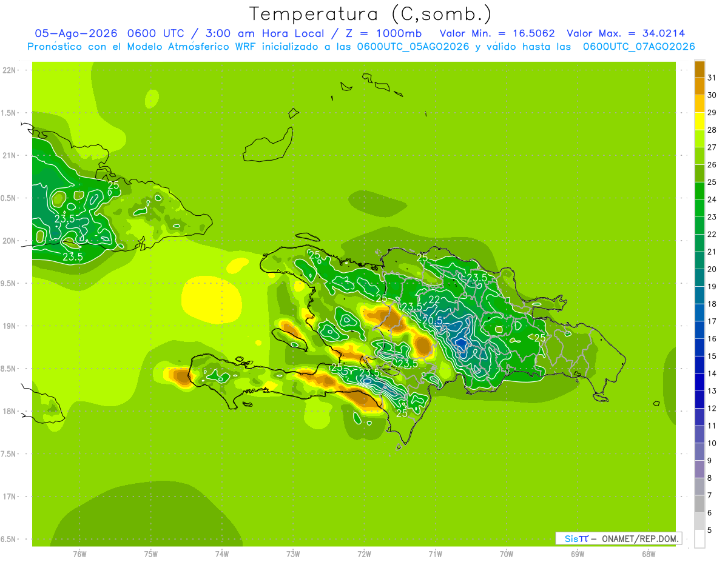Click the legend swatch between 24 and 25
The height and width of the screenshot is (562, 728).
(699, 191)
